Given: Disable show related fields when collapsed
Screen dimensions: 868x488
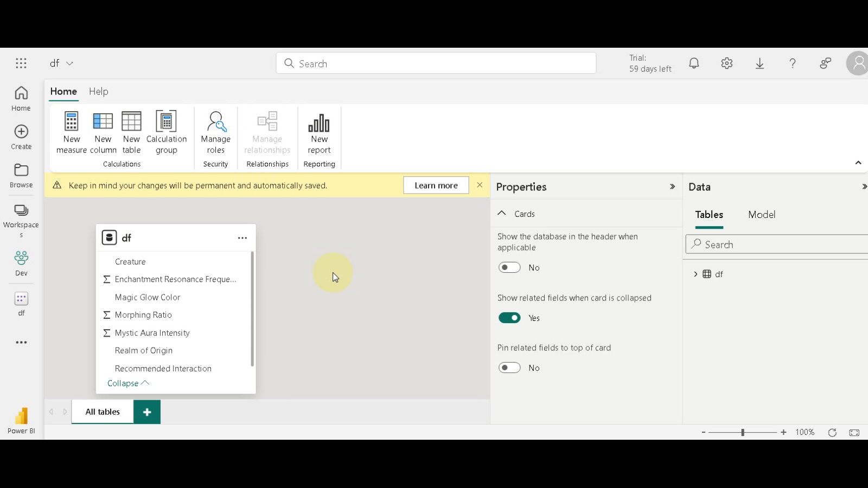Looking at the screenshot, I should point(509,318).
